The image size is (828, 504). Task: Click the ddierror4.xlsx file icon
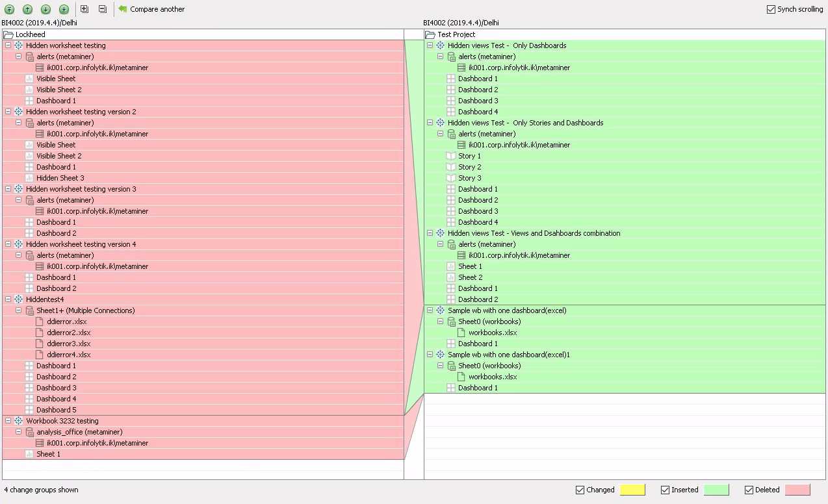40,355
